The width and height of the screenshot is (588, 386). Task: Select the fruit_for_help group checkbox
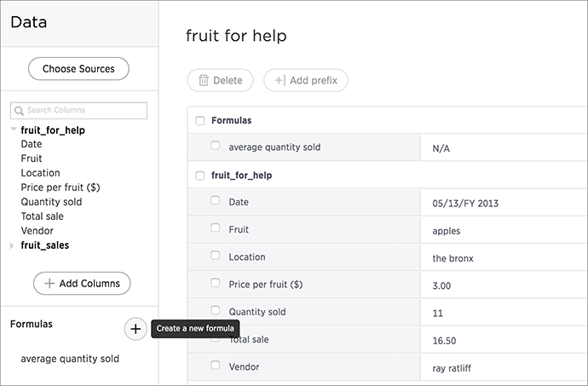[x=200, y=176]
